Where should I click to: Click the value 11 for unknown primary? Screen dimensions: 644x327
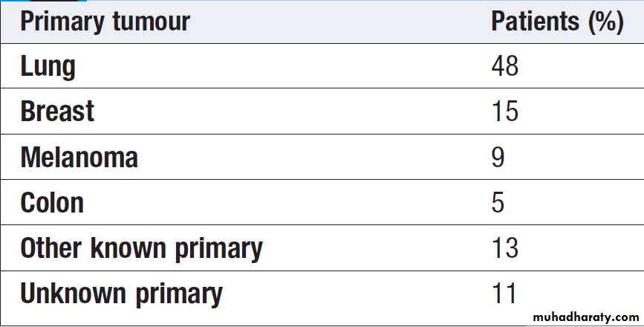point(504,294)
